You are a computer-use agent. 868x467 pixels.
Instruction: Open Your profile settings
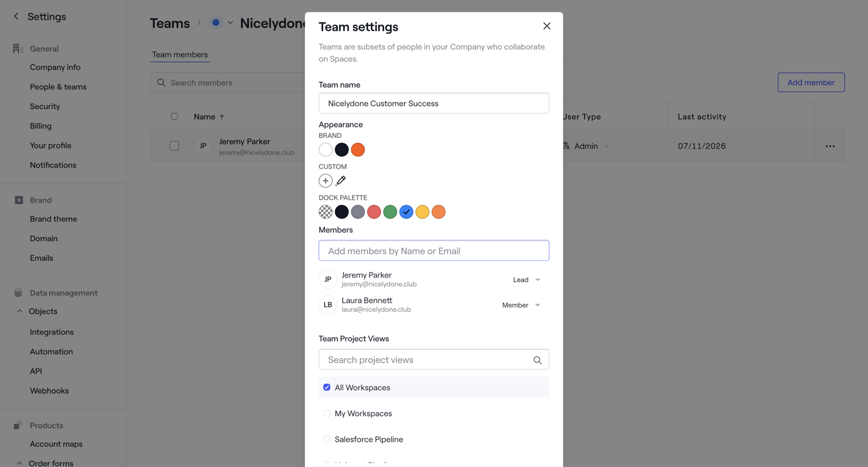click(51, 145)
